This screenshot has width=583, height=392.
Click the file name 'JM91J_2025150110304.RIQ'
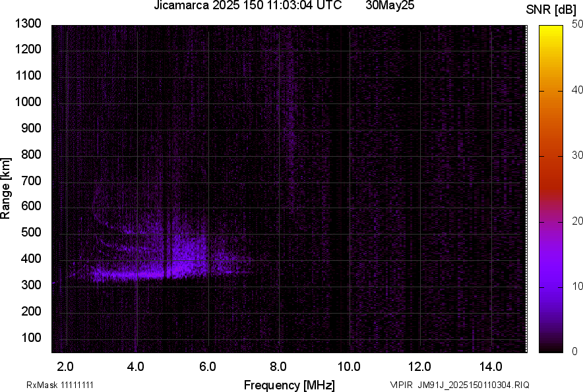coord(474,385)
